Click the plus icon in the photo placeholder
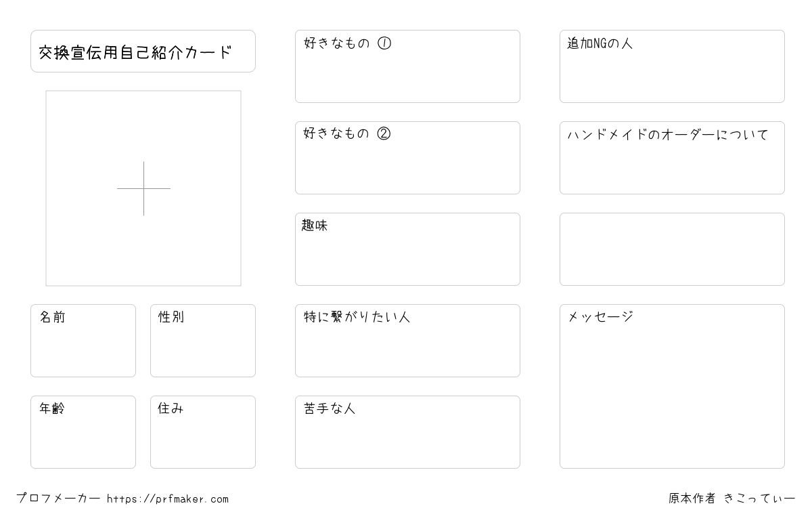 143,188
